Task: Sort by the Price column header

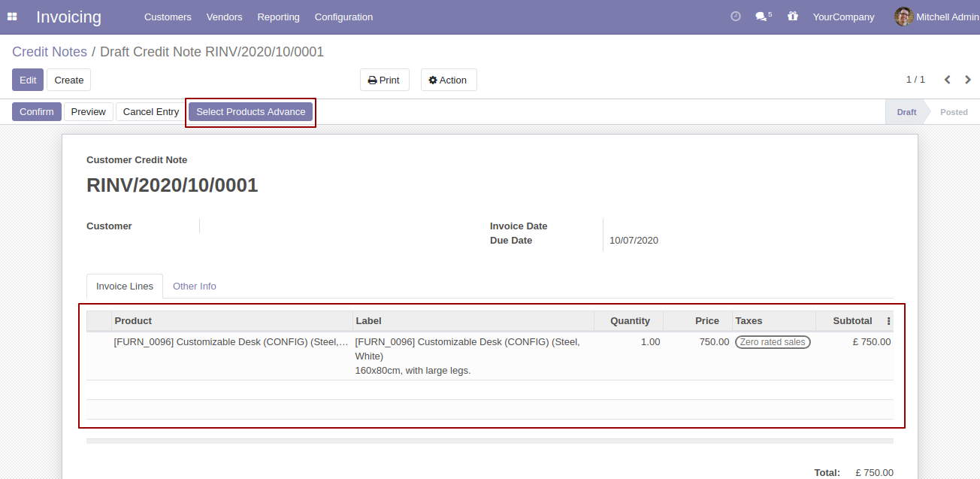Action: (697, 321)
